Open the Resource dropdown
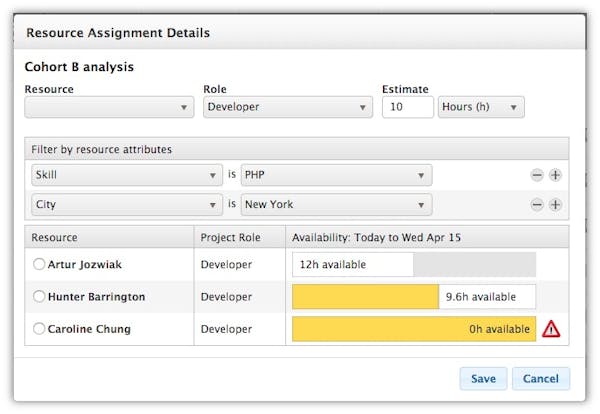Screen dimensions: 600x414 110,108
